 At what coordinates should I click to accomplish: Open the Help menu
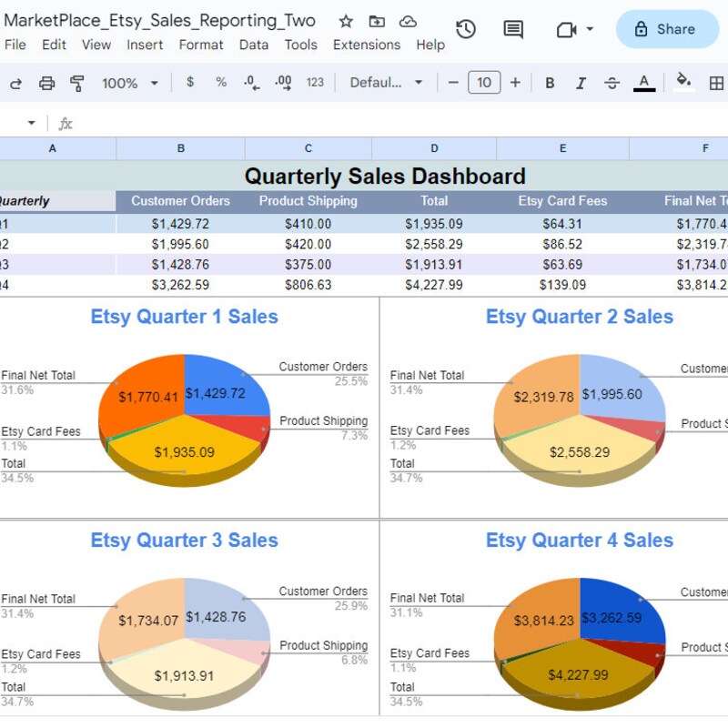tap(430, 45)
